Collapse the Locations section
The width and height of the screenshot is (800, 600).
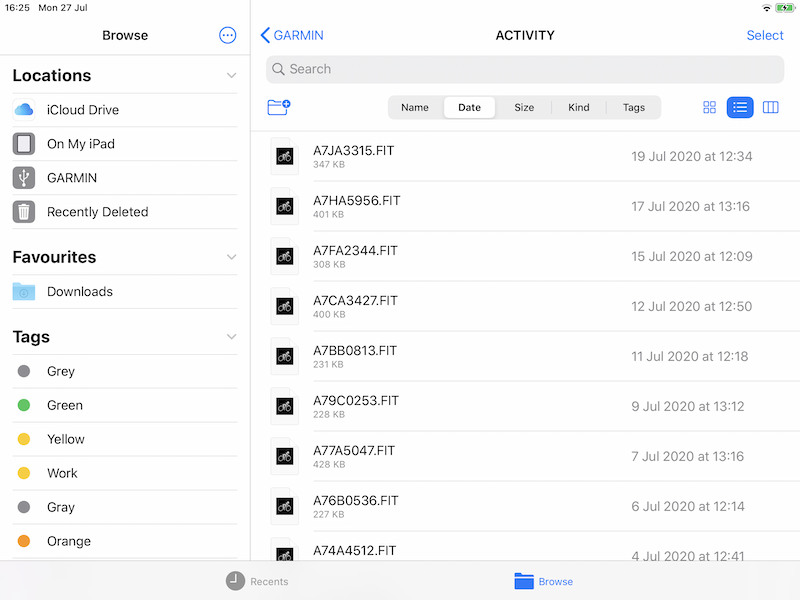point(231,76)
